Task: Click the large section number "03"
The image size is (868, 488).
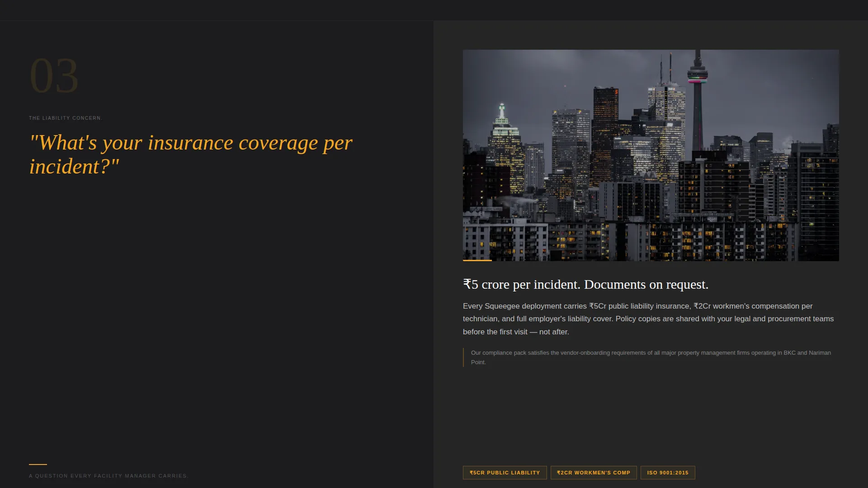Action: click(54, 76)
